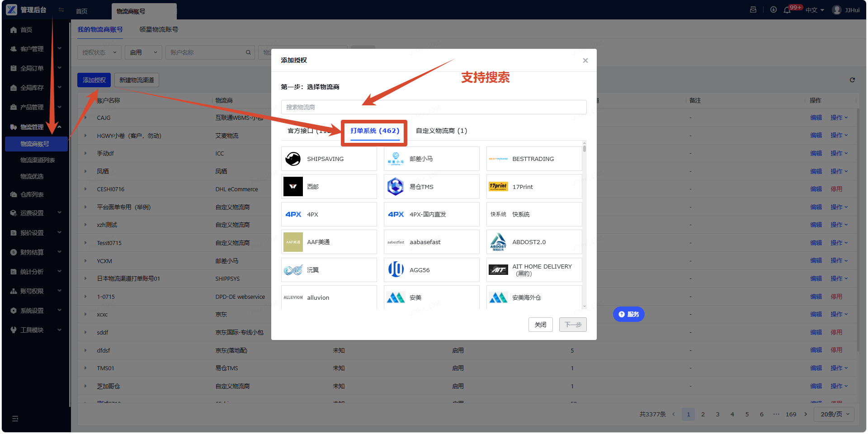868x434 pixels.
Task: Select the AIT HOME DELIVERY logo
Action: [x=498, y=270]
